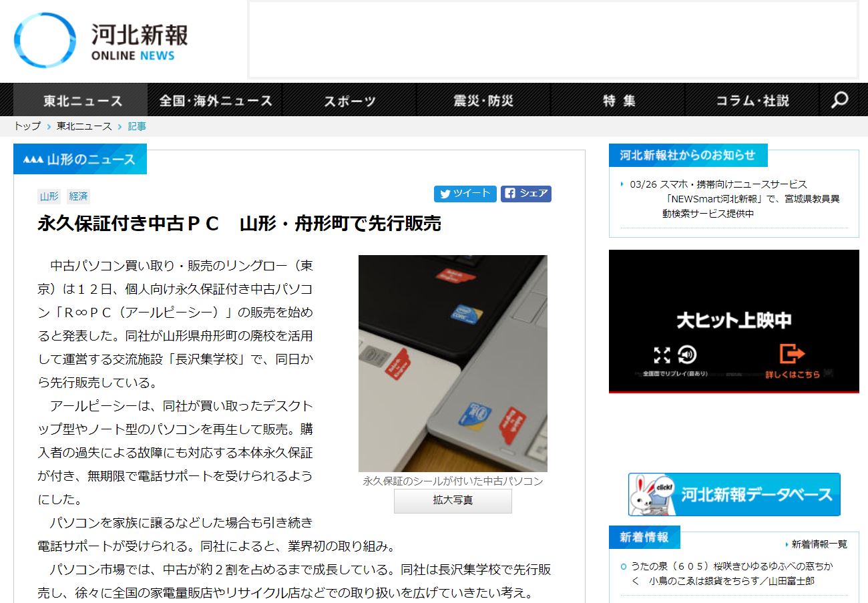Click the used laptop article photo
This screenshot has width=868, height=603.
coord(453,363)
